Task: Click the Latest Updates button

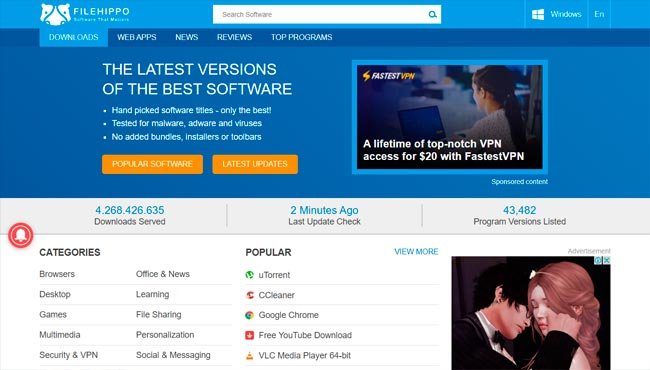Action: (x=255, y=164)
